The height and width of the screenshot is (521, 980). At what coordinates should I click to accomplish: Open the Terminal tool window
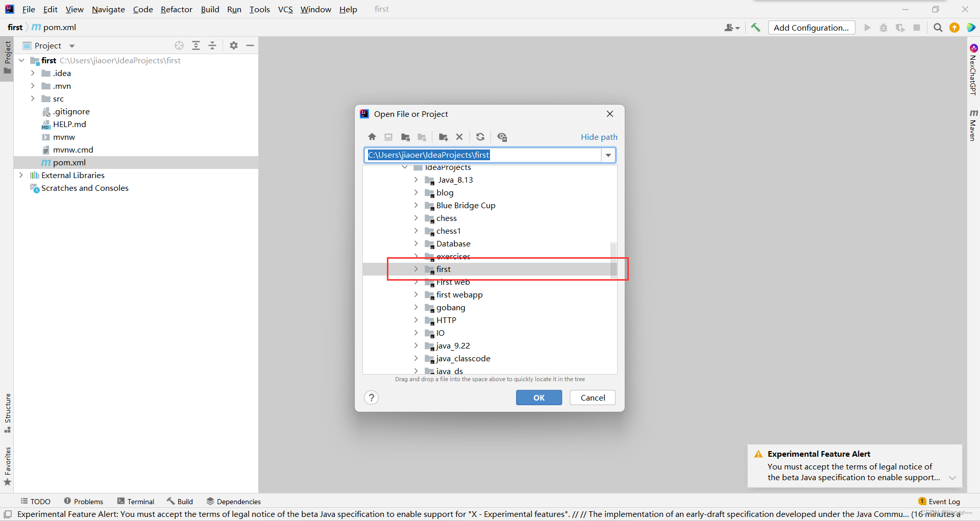click(136, 502)
